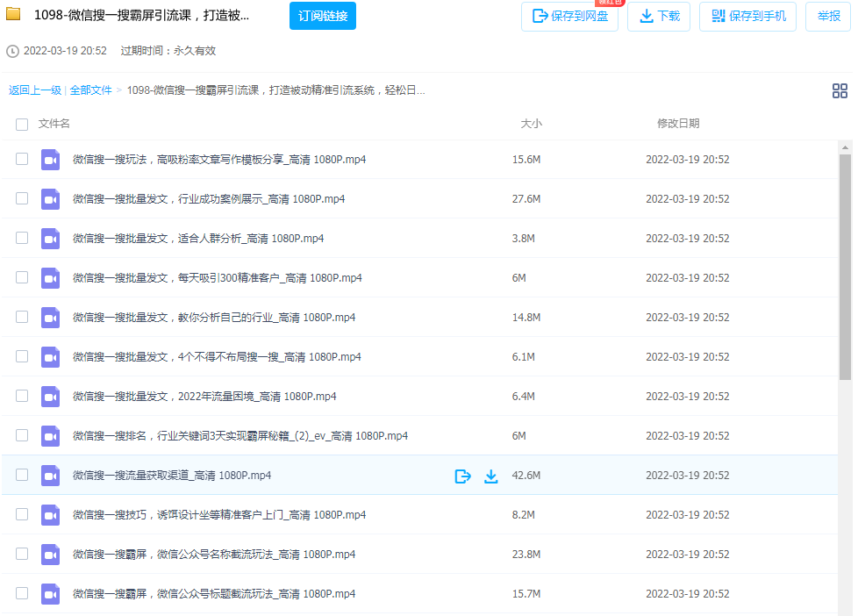Open file 诱饵设计坐等精准客户上门_高清 1080P.mp4
This screenshot has width=858, height=616.
tap(218, 515)
